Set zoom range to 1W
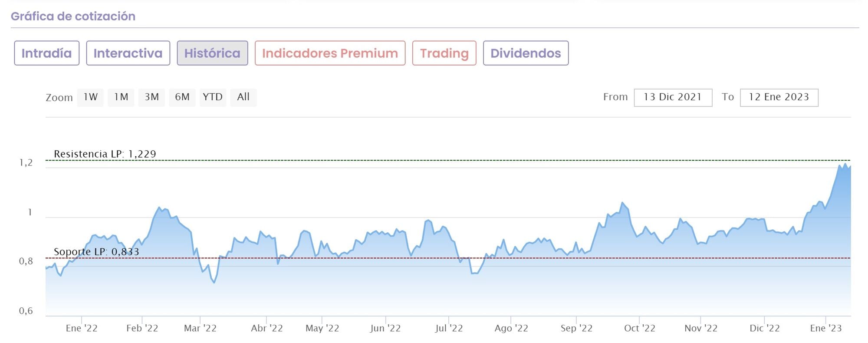Viewport: 868px width, 343px height. (x=90, y=97)
